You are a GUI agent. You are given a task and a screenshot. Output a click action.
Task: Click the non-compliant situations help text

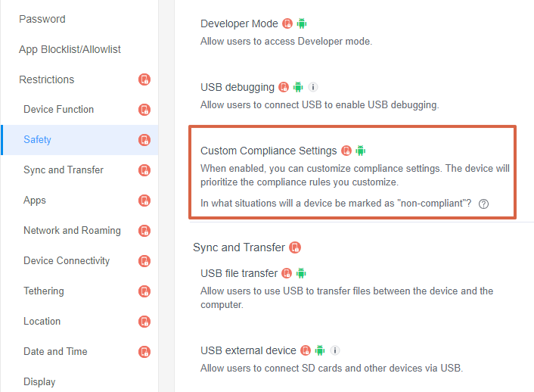[x=336, y=204]
